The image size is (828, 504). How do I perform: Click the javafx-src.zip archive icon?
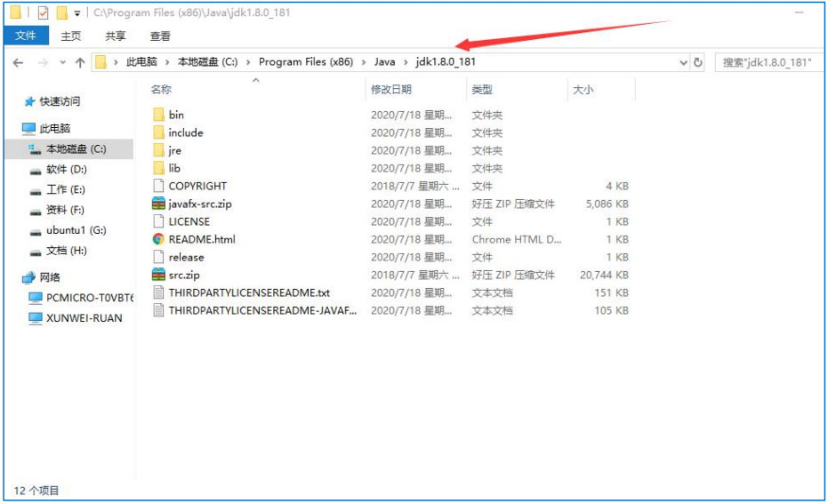[158, 204]
